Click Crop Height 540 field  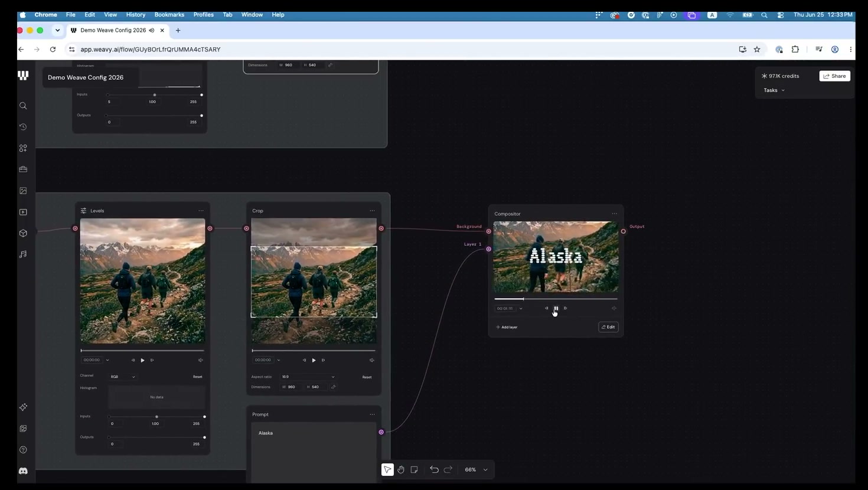pyautogui.click(x=316, y=387)
